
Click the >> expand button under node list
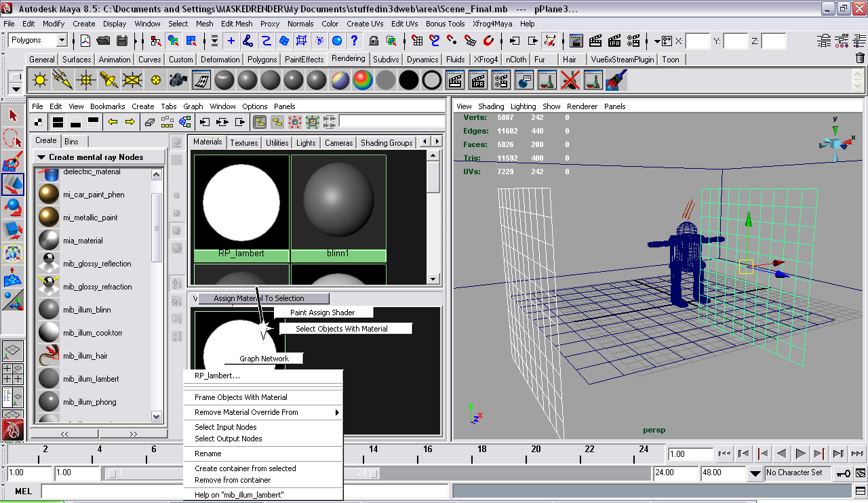click(133, 433)
